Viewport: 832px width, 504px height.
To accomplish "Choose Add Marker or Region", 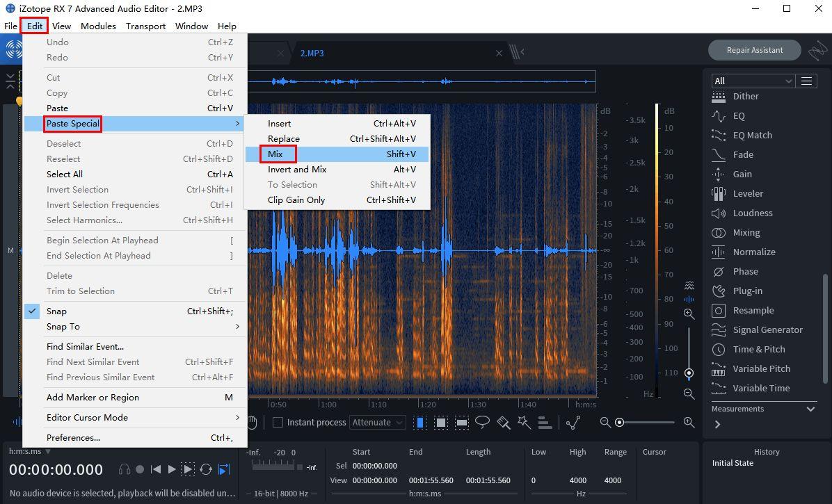I will (136, 398).
